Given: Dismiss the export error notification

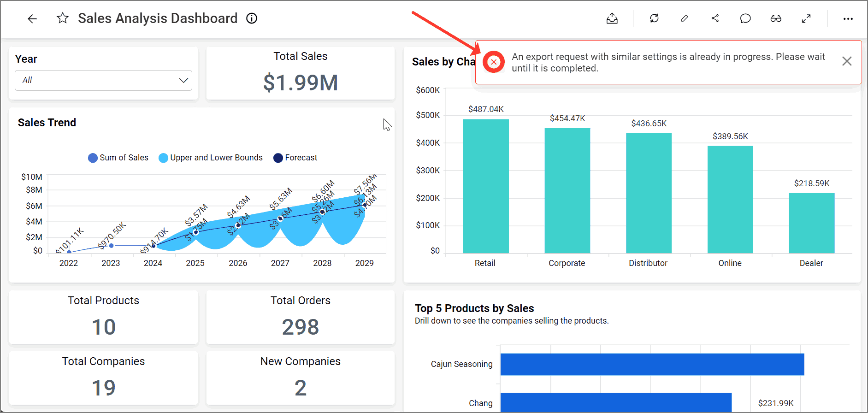Looking at the screenshot, I should pyautogui.click(x=846, y=61).
